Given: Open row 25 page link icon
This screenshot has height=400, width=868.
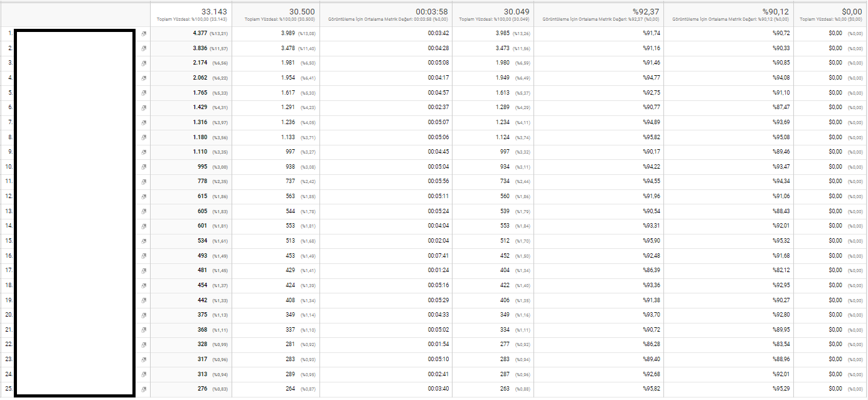Looking at the screenshot, I should 144,389.
